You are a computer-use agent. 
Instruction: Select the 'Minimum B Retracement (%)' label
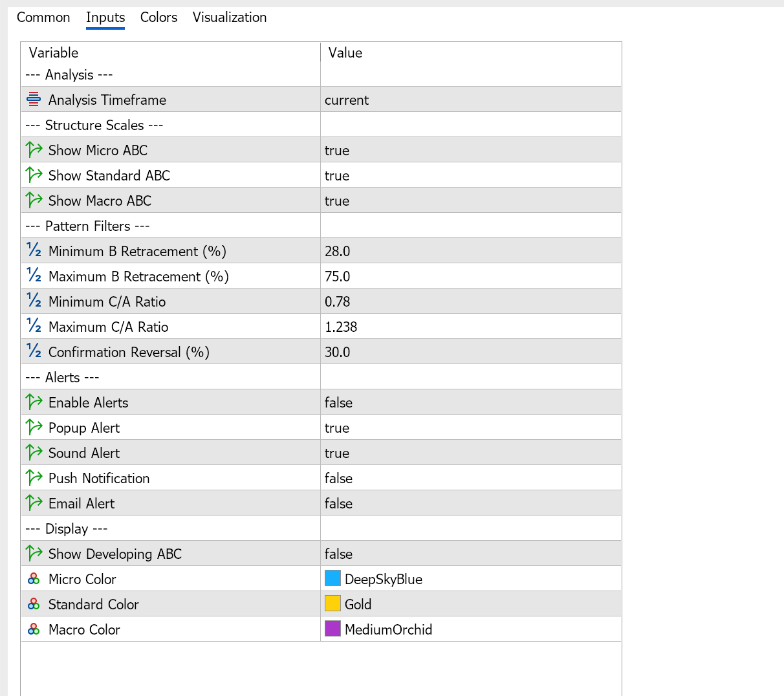137,251
